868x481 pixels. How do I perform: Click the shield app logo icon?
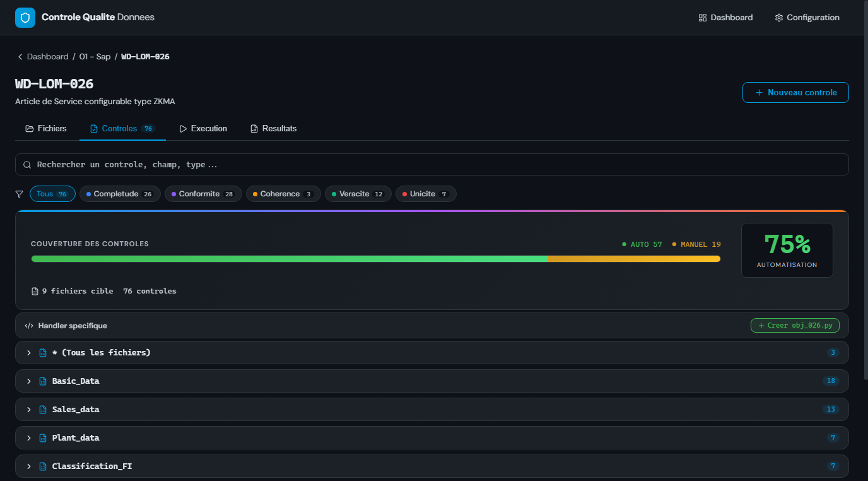[25, 18]
